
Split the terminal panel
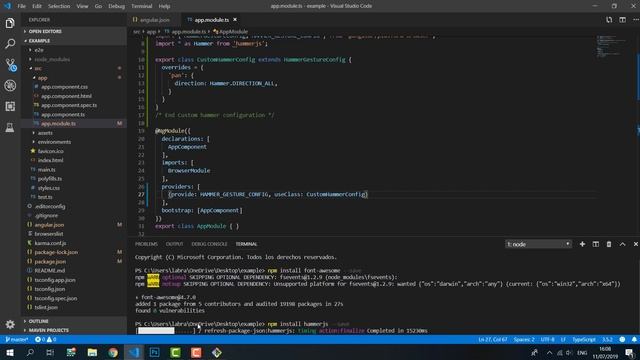click(x=596, y=244)
